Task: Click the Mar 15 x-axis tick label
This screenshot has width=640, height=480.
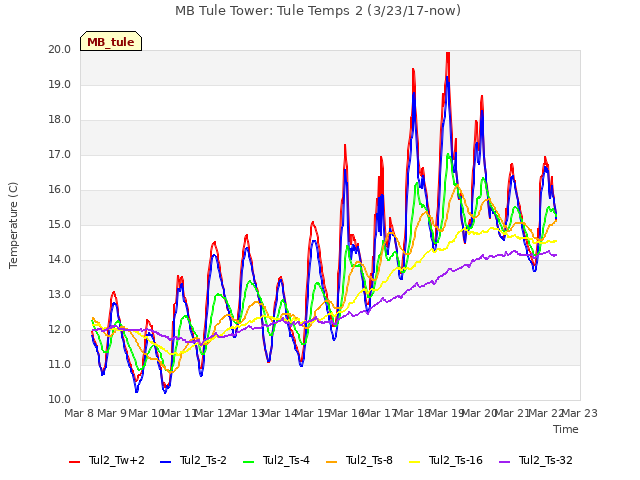Action: [312, 413]
